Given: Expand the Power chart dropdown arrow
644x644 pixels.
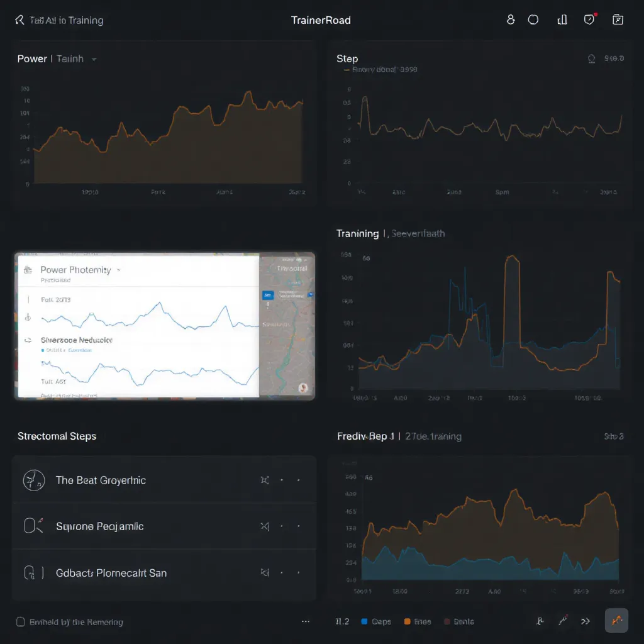Looking at the screenshot, I should coord(94,59).
